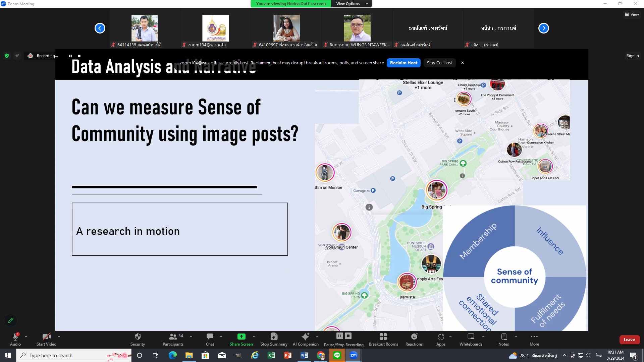Image resolution: width=644 pixels, height=362 pixels.
Task: Click the green annotation pencil icon
Action: coord(11,320)
